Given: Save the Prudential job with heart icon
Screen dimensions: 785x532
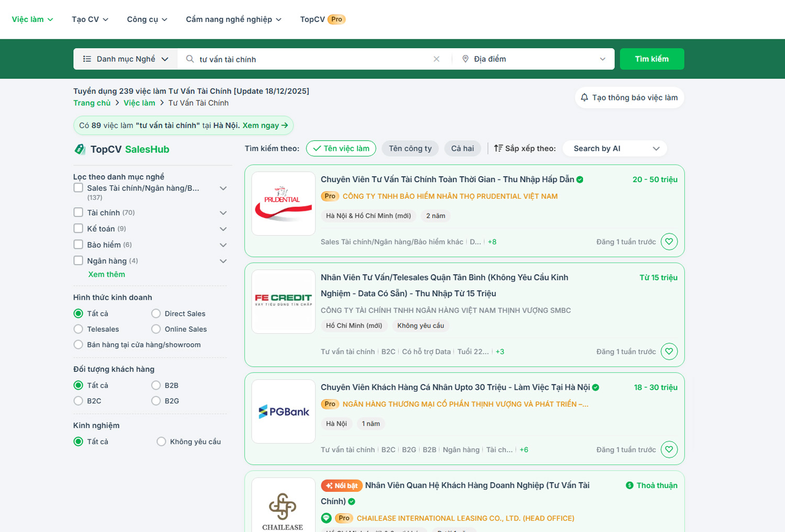Looking at the screenshot, I should coord(669,242).
